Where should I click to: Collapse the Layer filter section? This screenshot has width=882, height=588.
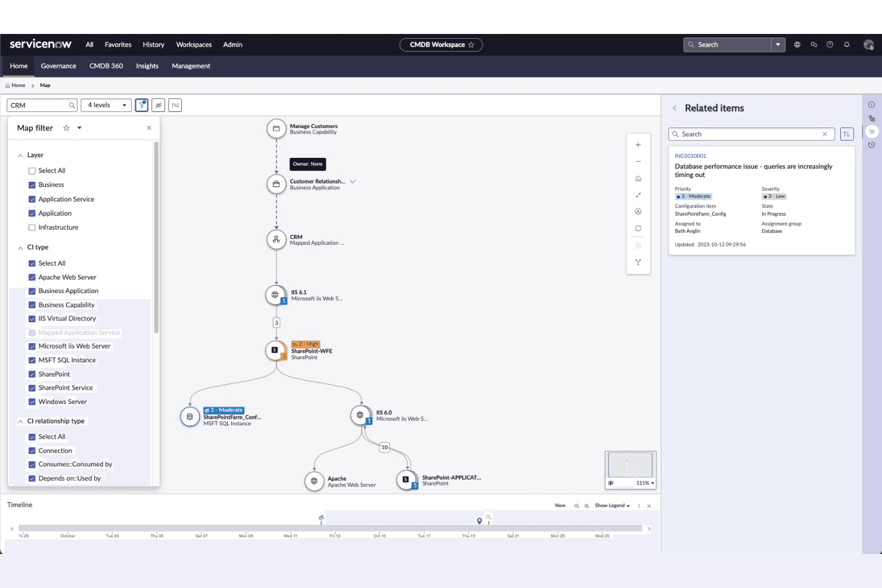(x=20, y=155)
